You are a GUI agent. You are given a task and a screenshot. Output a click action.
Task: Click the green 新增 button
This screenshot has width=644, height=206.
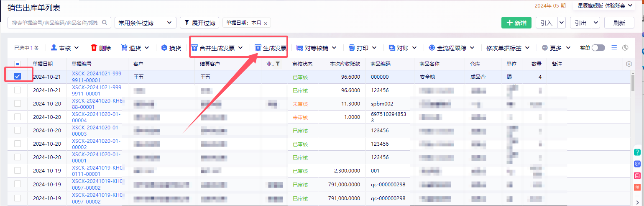pyautogui.click(x=516, y=23)
